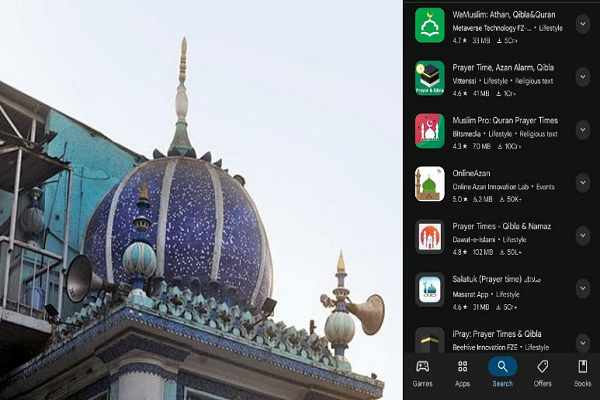
Task: Expand the Muslim Pro listing chevron
Action: pyautogui.click(x=583, y=130)
